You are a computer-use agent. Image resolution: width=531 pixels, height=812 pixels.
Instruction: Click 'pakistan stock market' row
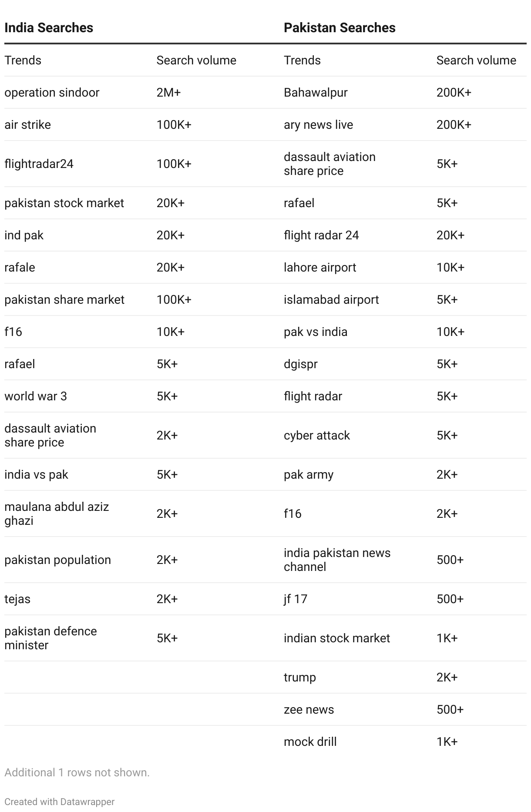pyautogui.click(x=64, y=203)
